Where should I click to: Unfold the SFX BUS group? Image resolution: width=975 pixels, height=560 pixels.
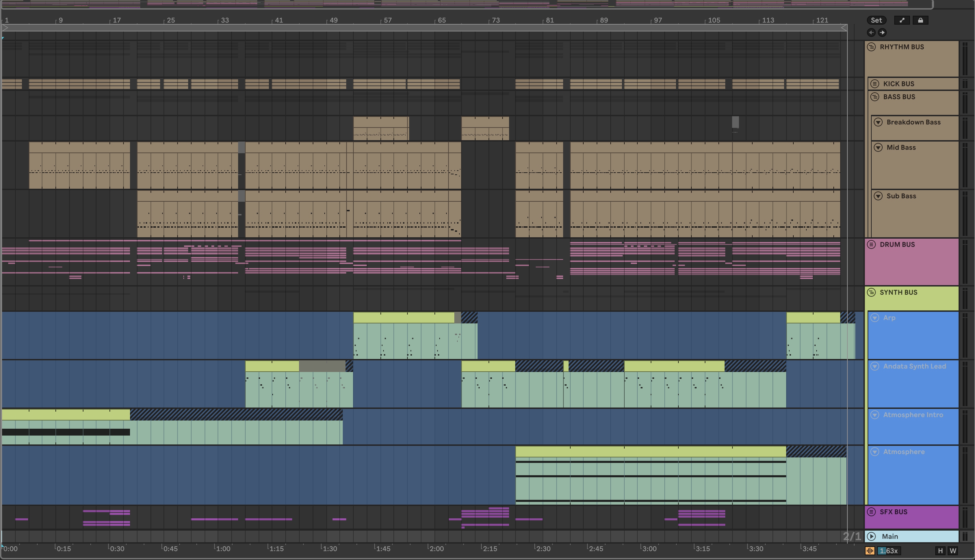tap(871, 512)
